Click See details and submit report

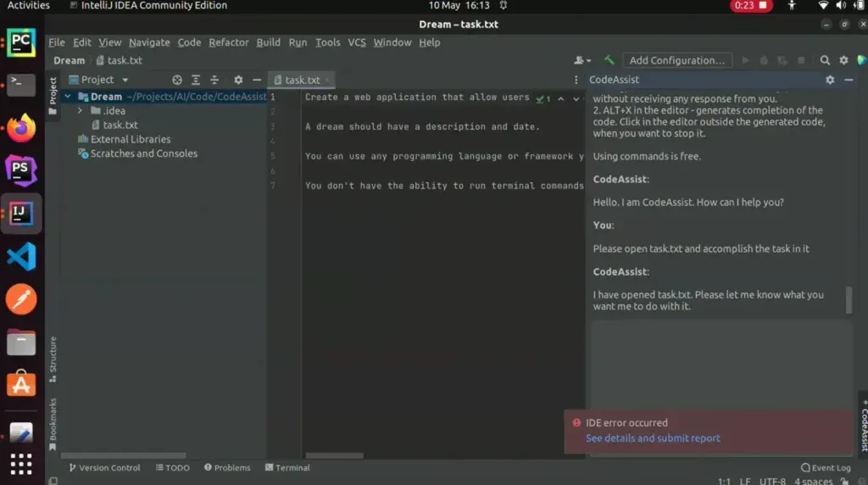(x=654, y=438)
